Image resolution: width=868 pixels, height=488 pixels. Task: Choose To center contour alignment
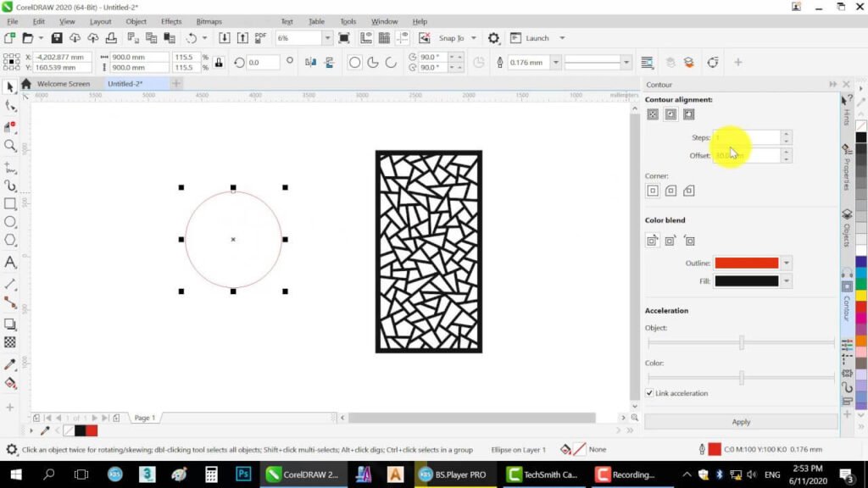(x=653, y=114)
